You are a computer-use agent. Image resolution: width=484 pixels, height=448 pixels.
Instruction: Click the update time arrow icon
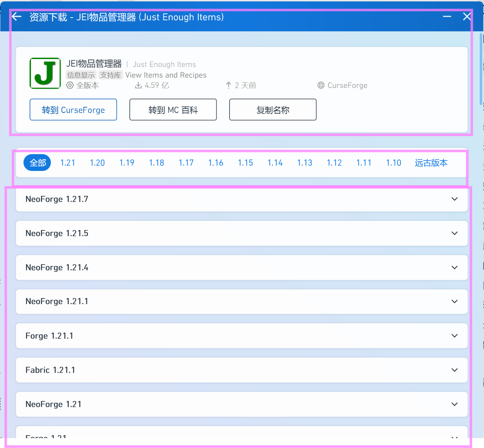pos(228,85)
